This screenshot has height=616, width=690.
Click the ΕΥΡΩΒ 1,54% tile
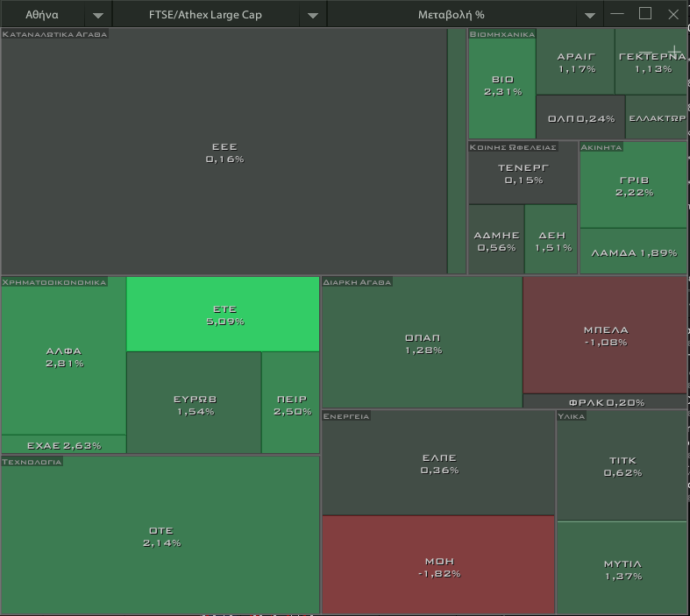[x=194, y=403]
